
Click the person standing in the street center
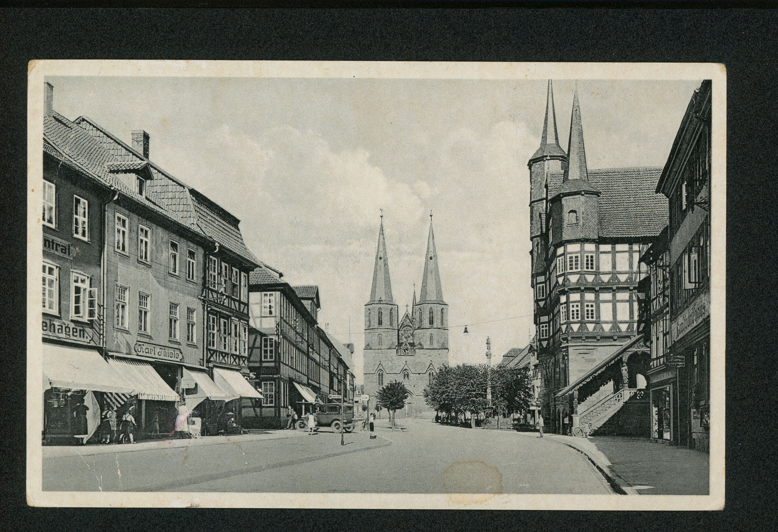pos(372,425)
